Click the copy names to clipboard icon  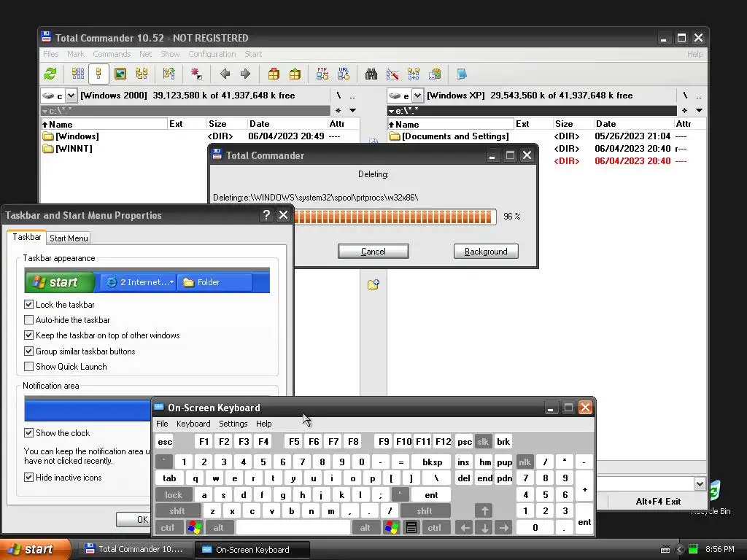pyautogui.click(x=435, y=74)
